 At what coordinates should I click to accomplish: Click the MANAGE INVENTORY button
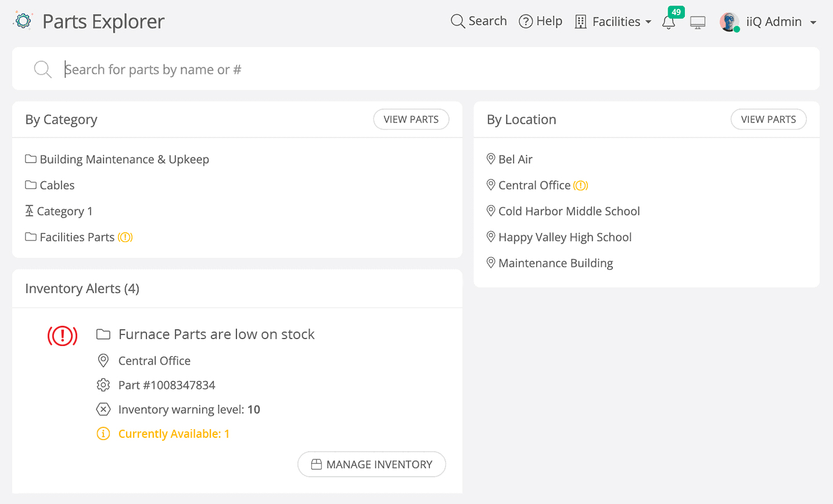[371, 464]
